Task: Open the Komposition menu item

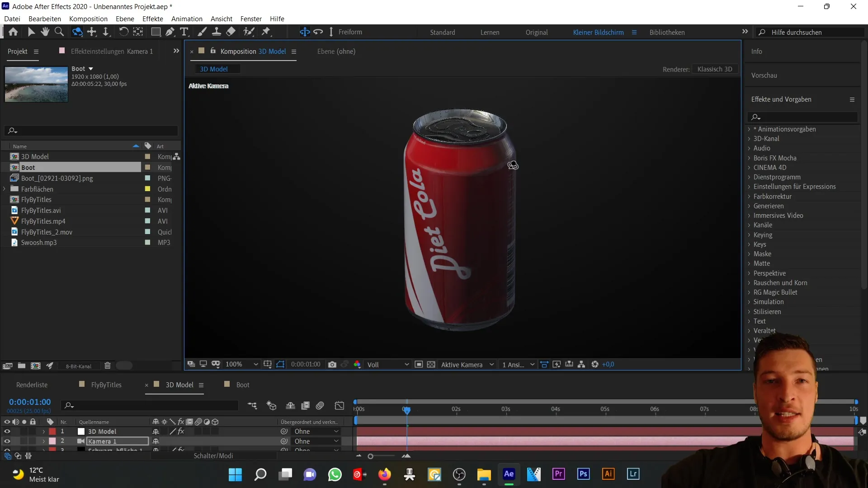Action: (88, 19)
